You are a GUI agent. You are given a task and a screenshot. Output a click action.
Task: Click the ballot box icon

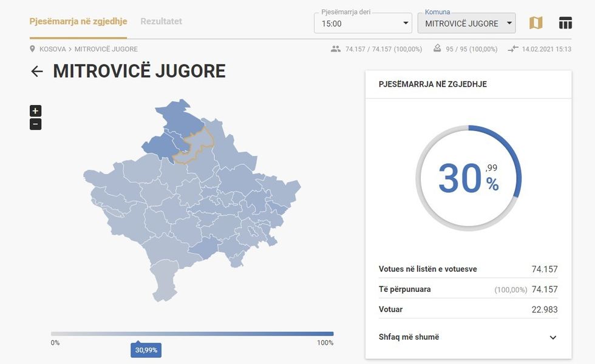coord(438,49)
